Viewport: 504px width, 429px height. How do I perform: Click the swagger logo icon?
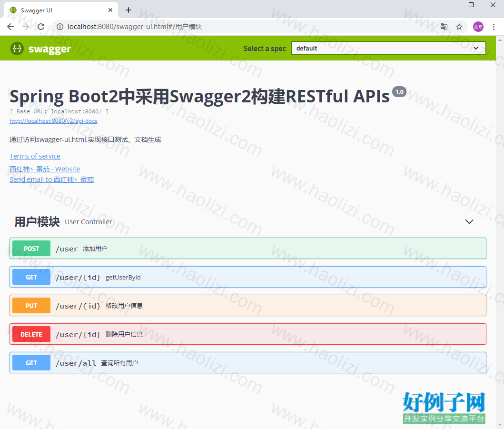click(x=17, y=49)
